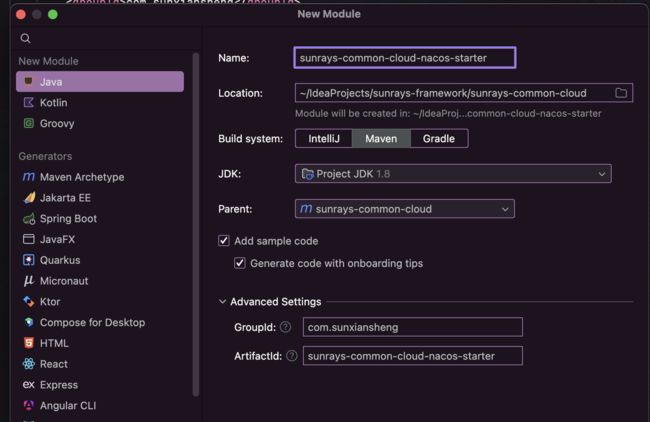Image resolution: width=650 pixels, height=422 pixels.
Task: Click the search magnifier icon
Action: pos(25,39)
